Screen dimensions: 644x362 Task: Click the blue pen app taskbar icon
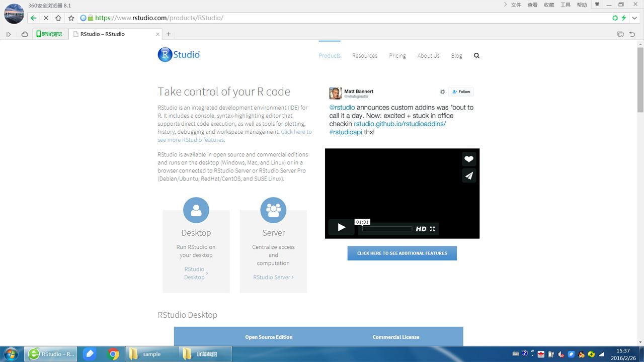[90, 354]
